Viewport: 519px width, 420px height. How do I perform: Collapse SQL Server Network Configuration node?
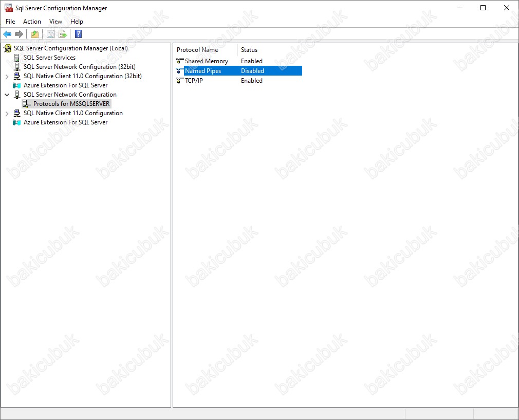pyautogui.click(x=7, y=95)
